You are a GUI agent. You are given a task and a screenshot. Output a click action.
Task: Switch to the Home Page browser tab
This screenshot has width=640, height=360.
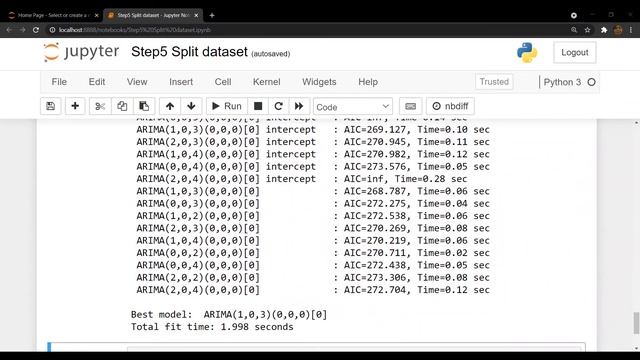click(x=52, y=15)
